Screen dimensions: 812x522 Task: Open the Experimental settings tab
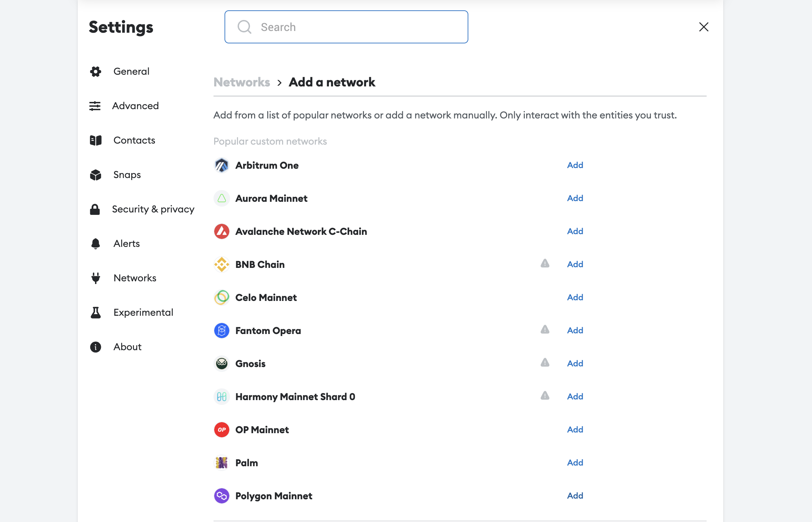pyautogui.click(x=143, y=312)
